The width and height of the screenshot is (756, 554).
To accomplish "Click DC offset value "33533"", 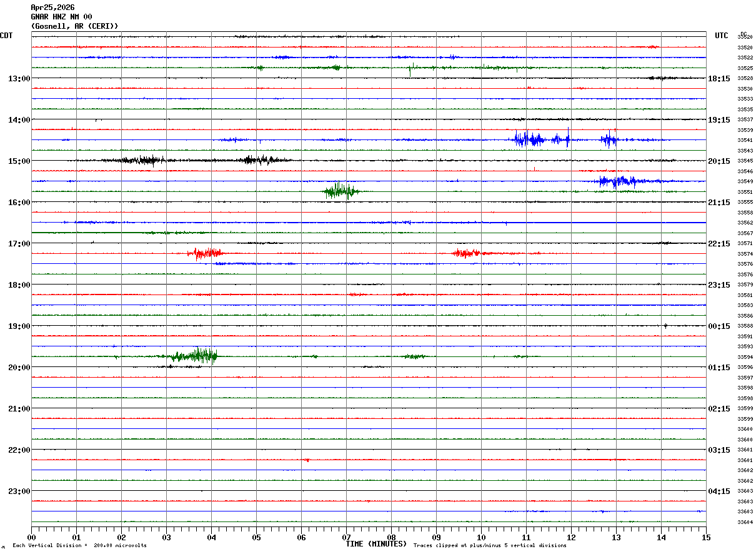I will [x=745, y=99].
